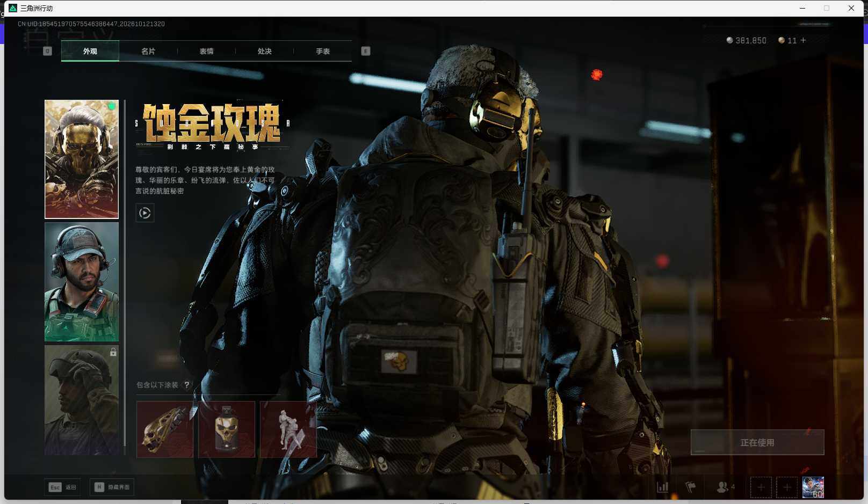Screen dimensions: 868x504
Task: Open the 处决 tab
Action: click(x=264, y=51)
